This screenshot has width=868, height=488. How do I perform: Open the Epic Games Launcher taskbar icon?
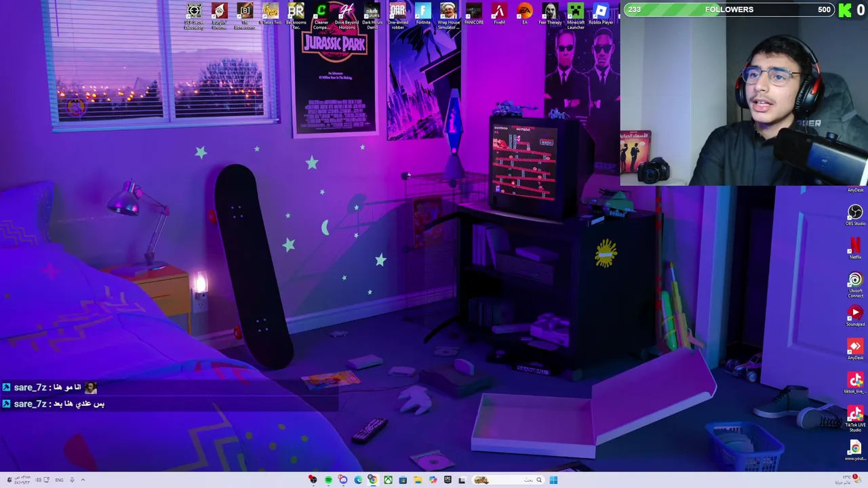(448, 480)
